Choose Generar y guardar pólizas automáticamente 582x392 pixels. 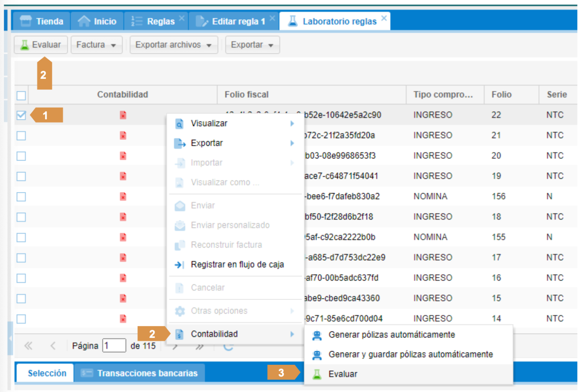[x=410, y=355]
